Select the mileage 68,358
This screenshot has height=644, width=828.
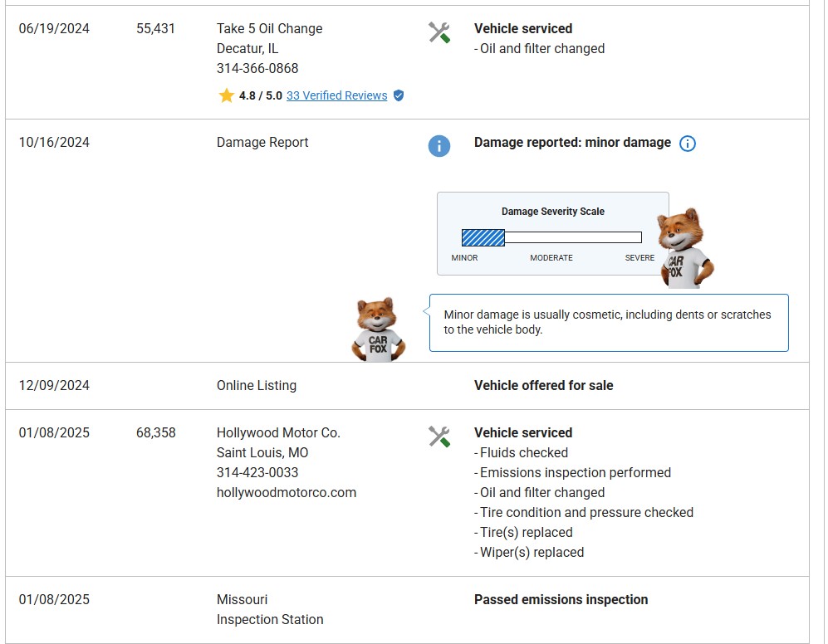(156, 433)
